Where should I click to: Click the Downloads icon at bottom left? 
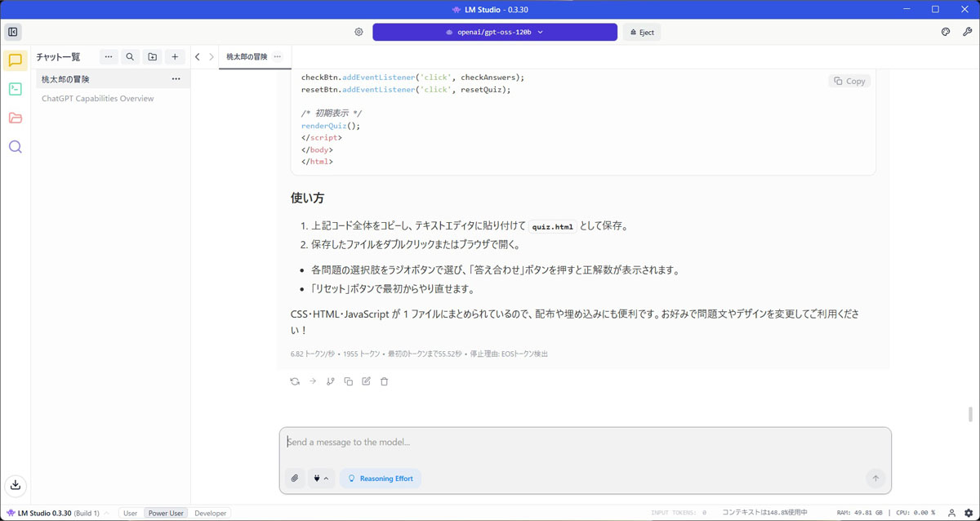15,485
